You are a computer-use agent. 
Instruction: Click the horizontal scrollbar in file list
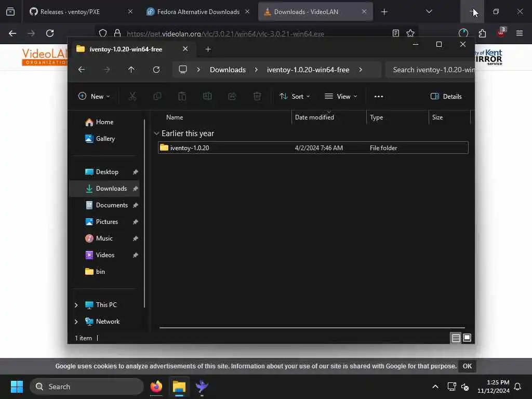point(312,328)
